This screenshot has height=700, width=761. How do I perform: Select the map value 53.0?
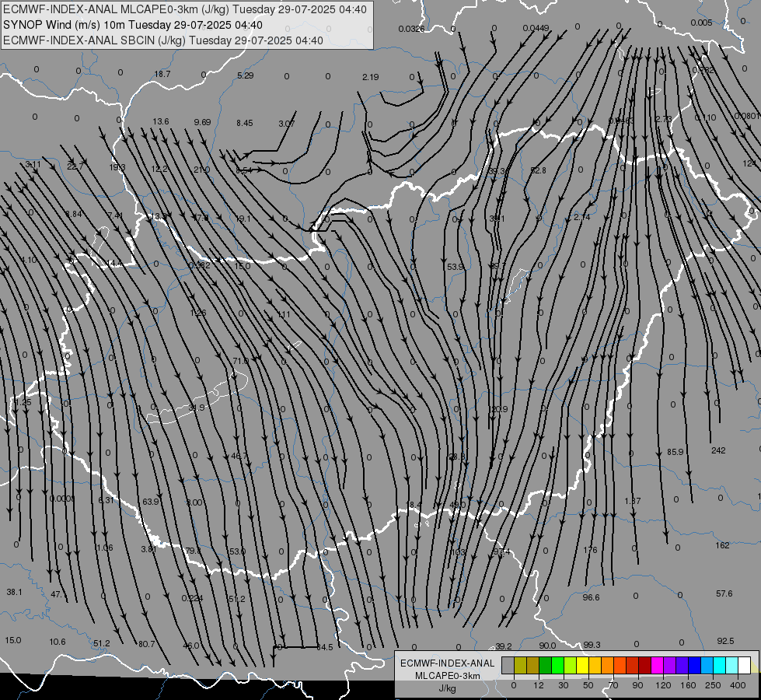(237, 551)
